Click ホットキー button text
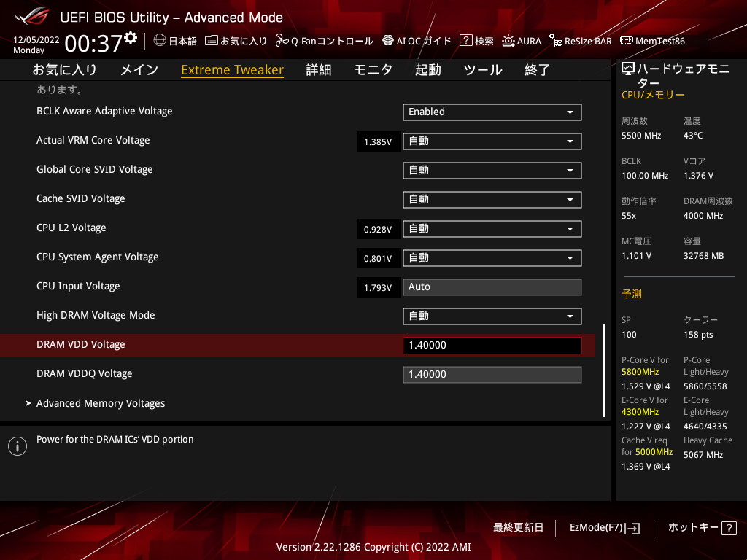The height and width of the screenshot is (560, 747). [x=693, y=528]
